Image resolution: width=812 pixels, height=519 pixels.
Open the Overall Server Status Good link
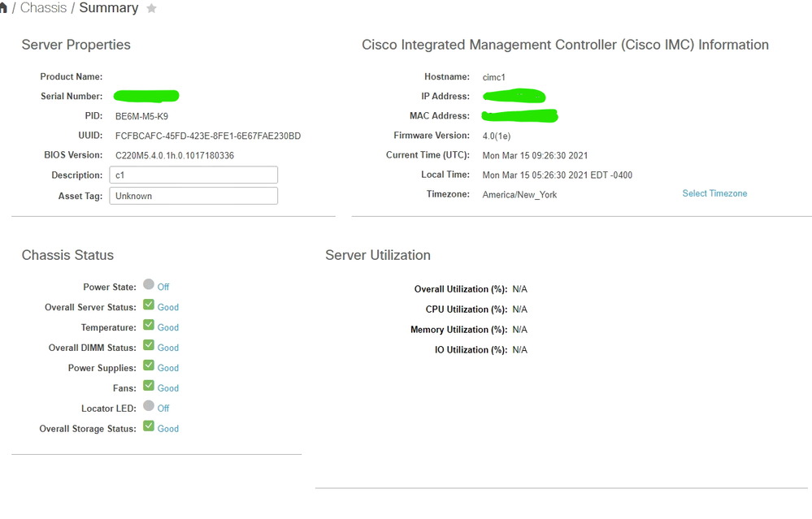click(167, 307)
